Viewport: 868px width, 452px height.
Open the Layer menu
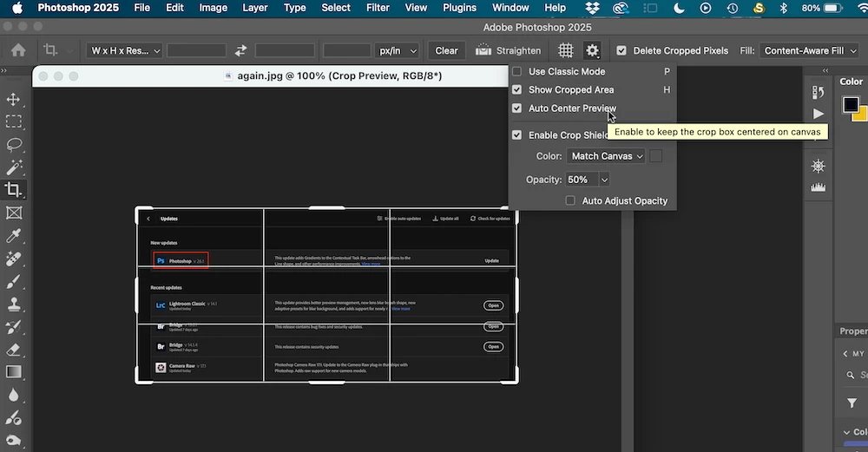point(255,8)
